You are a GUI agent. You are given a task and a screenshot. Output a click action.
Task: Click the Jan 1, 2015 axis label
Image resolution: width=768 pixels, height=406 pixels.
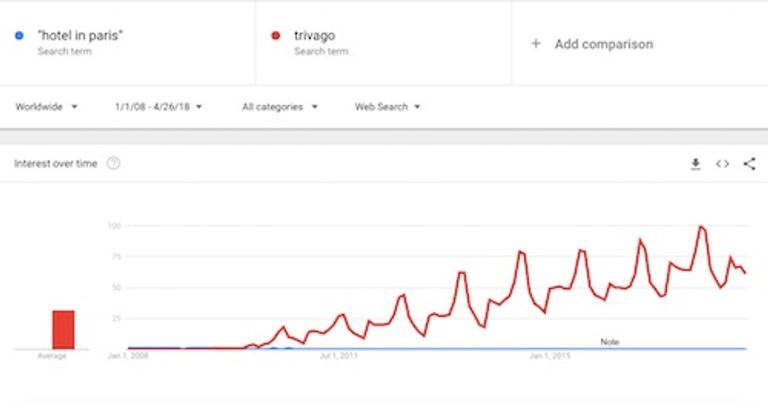[x=549, y=356]
